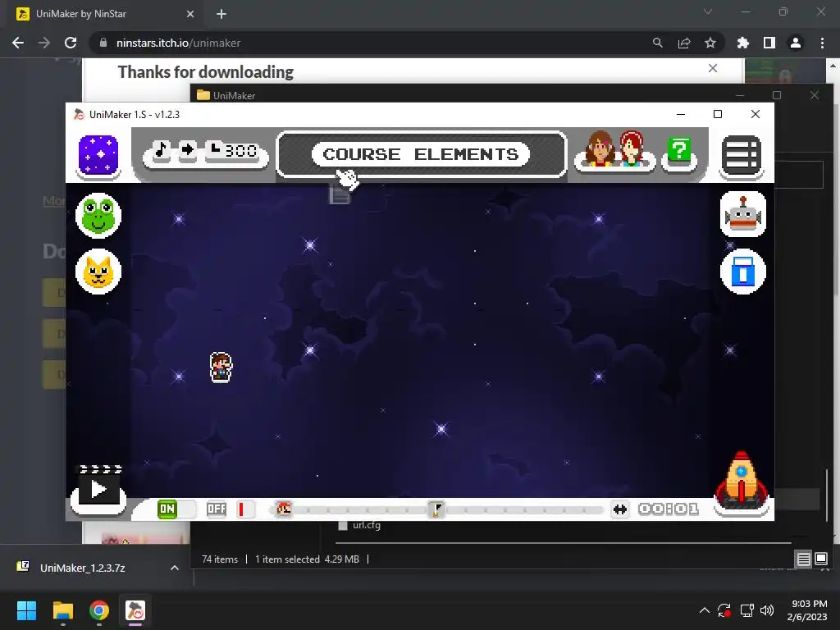Select the brown-haired girl character

coord(600,149)
